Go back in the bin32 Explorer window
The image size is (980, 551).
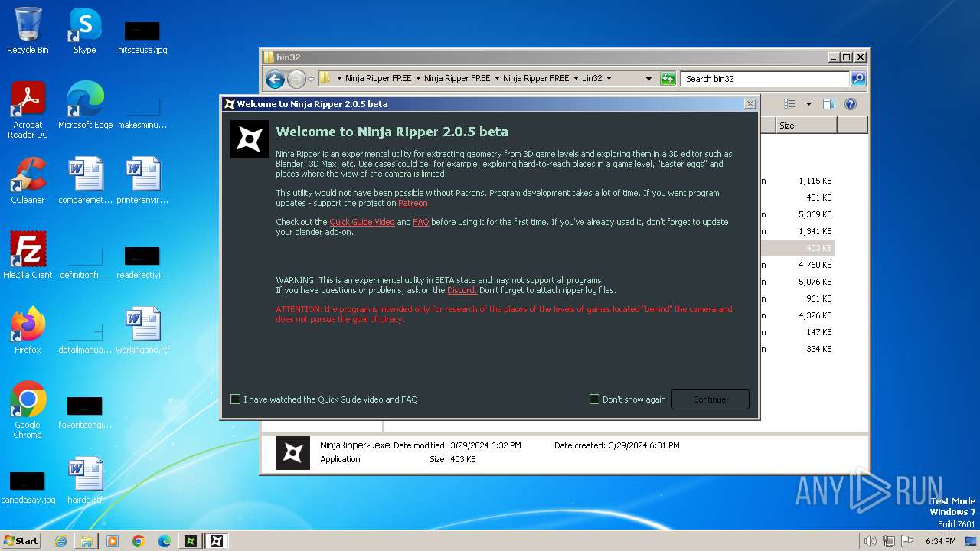[x=275, y=79]
